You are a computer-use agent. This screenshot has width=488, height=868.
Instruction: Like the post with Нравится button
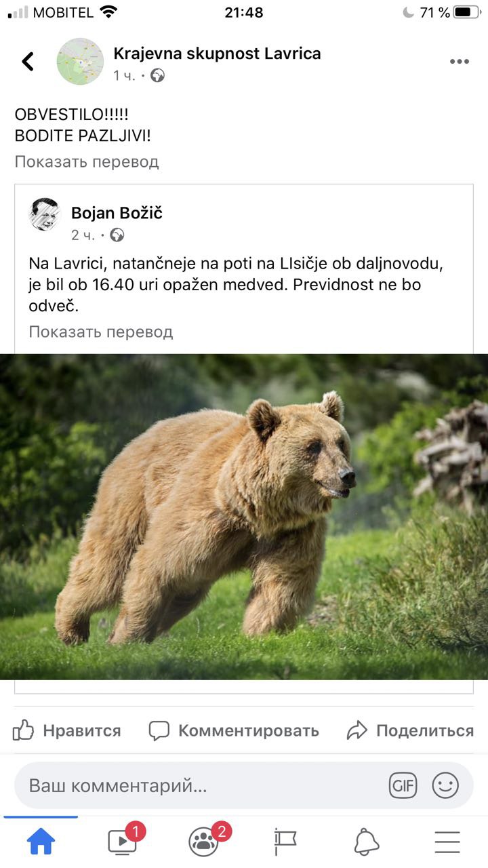coord(66,730)
